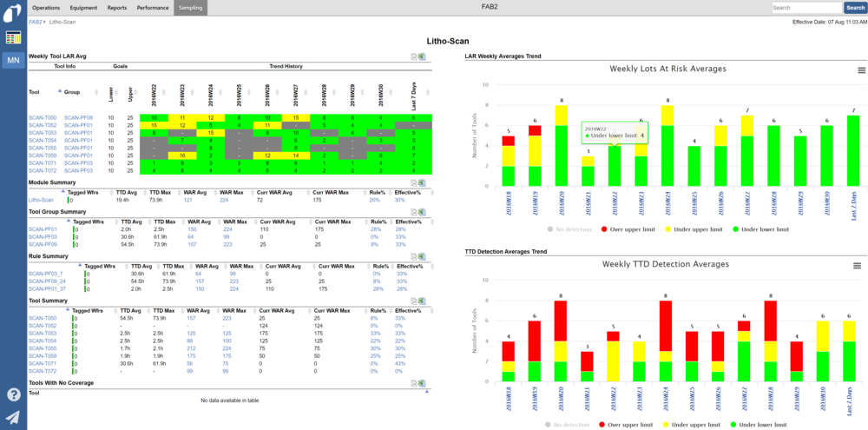This screenshot has width=868, height=430.
Task: Copy the Module Summary table with the copy icon
Action: [414, 183]
